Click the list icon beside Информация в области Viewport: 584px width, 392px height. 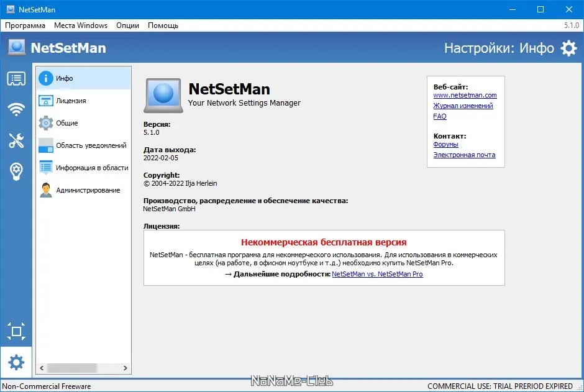click(46, 168)
